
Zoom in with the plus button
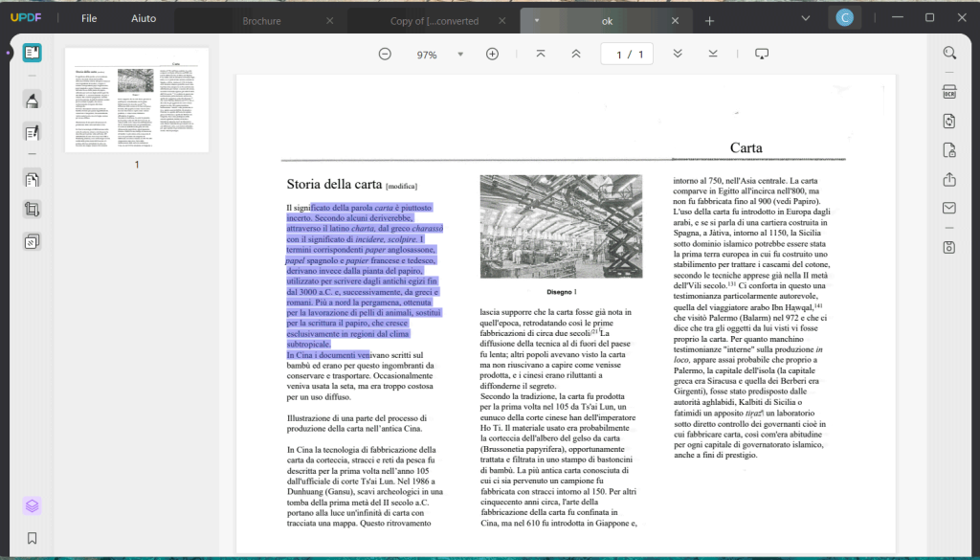pyautogui.click(x=493, y=55)
